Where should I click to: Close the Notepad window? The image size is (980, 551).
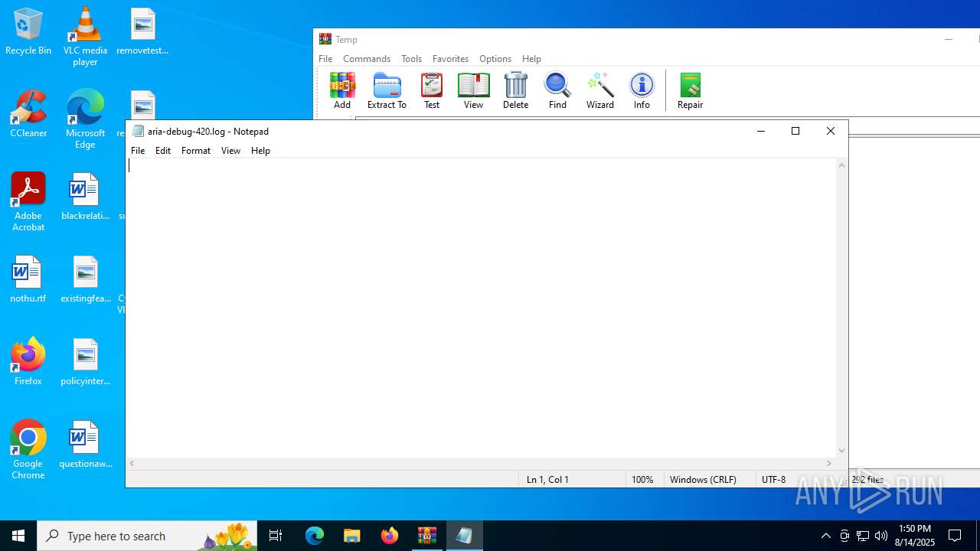[831, 131]
